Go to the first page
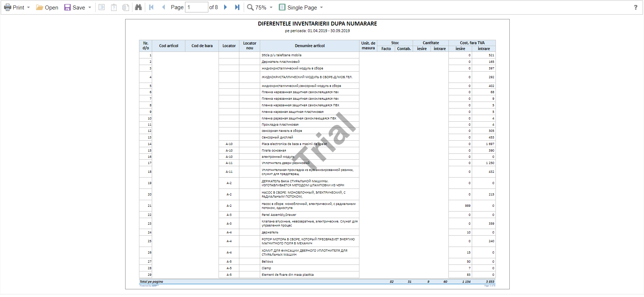This screenshot has height=297, width=644. 151,7
